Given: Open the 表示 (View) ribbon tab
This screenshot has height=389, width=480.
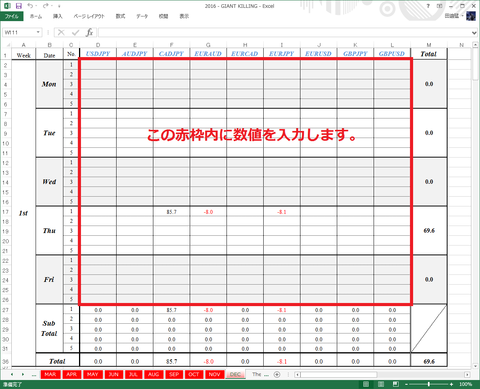Looking at the screenshot, I should click(x=184, y=16).
